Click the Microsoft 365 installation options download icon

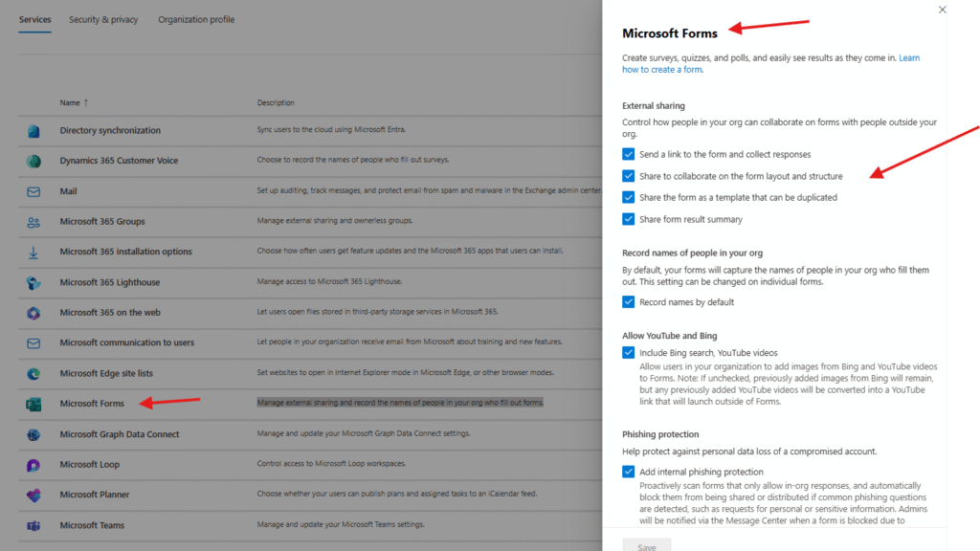[33, 253]
